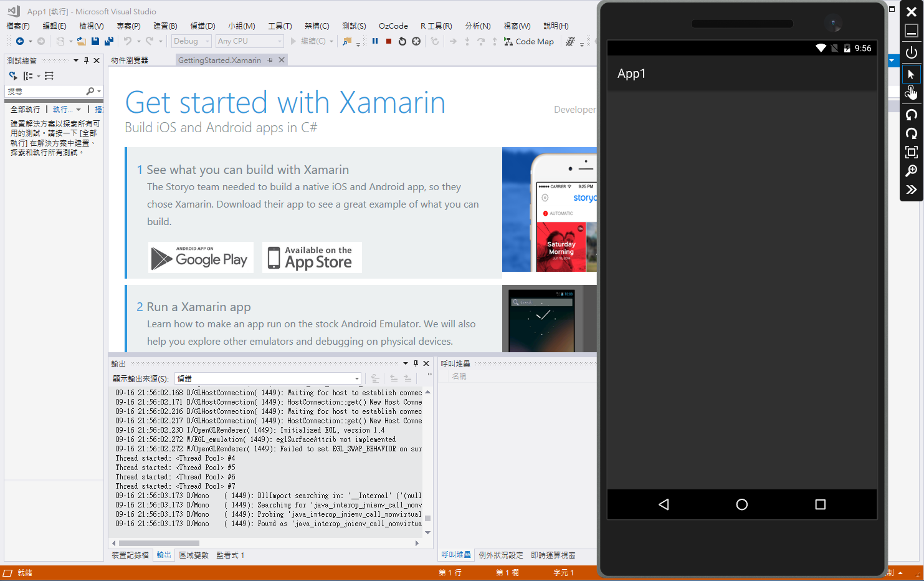Rotate emulator right icon
Screen dimensions: 924x581
coord(912,133)
